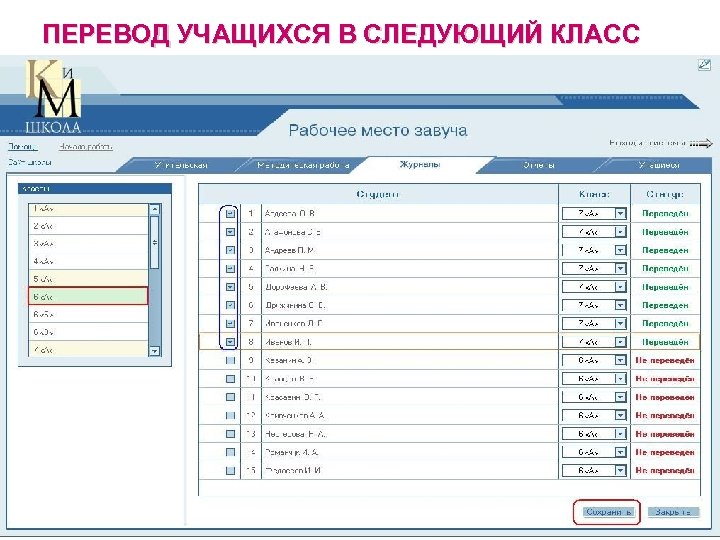Click the Класс column header
This screenshot has height=540, width=720.
[x=595, y=194]
